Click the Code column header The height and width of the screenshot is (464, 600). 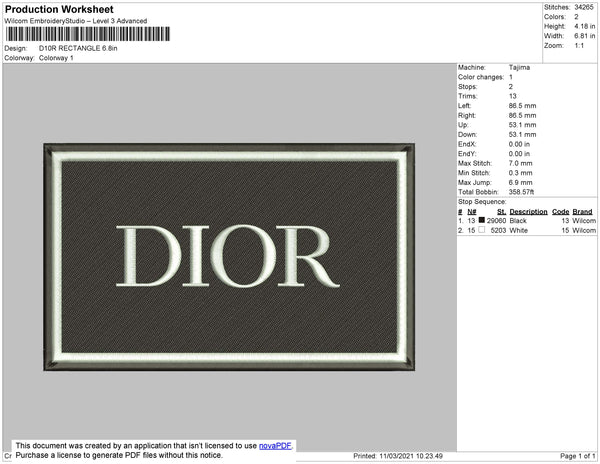(x=561, y=212)
